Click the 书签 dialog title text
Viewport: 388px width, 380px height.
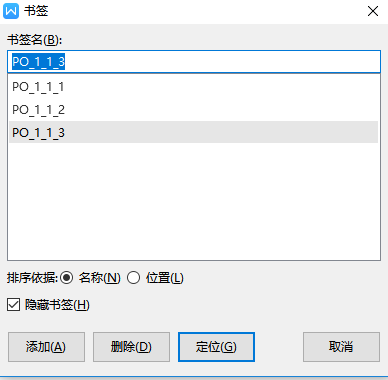tap(36, 11)
